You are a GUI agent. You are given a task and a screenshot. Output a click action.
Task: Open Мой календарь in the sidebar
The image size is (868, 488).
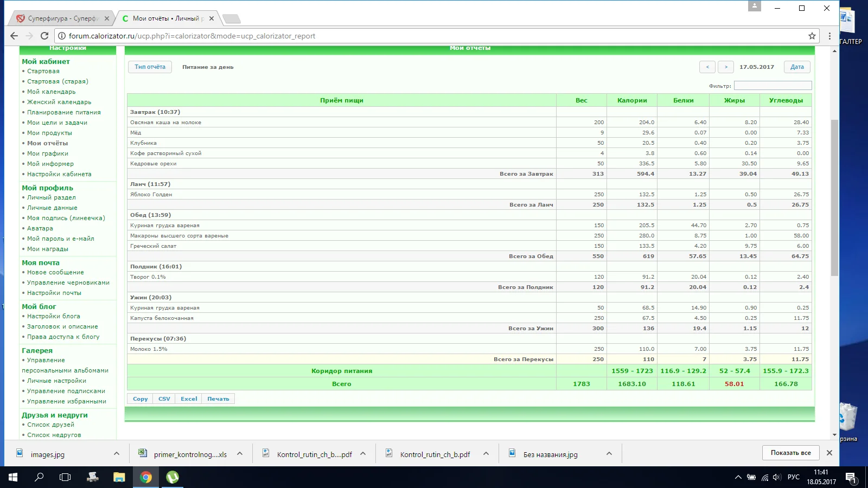coord(52,92)
